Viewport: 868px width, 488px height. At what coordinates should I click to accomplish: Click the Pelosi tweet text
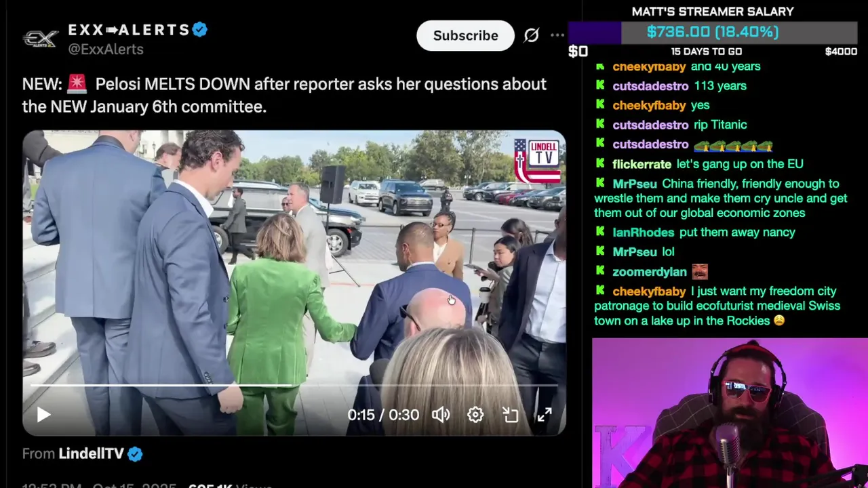[x=284, y=95]
